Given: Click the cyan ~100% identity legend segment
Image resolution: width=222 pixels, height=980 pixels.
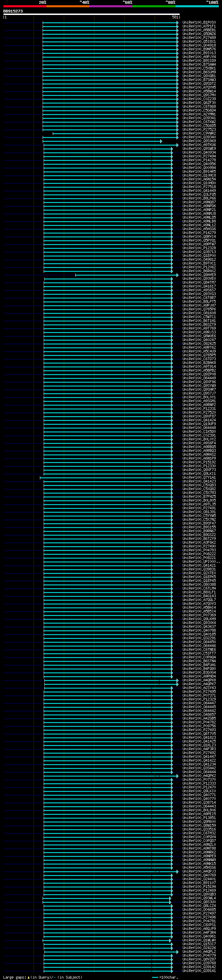Looking at the screenshot, I should point(197,6).
